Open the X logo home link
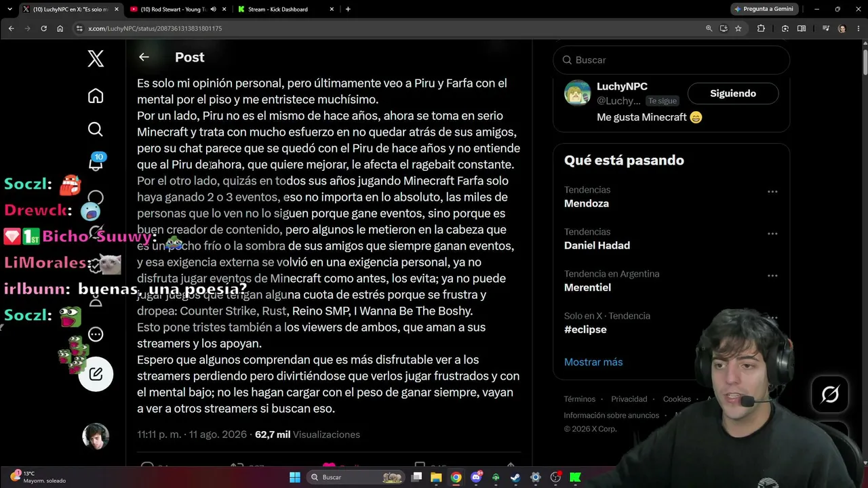Screen dimensions: 868x488 (96, 58)
